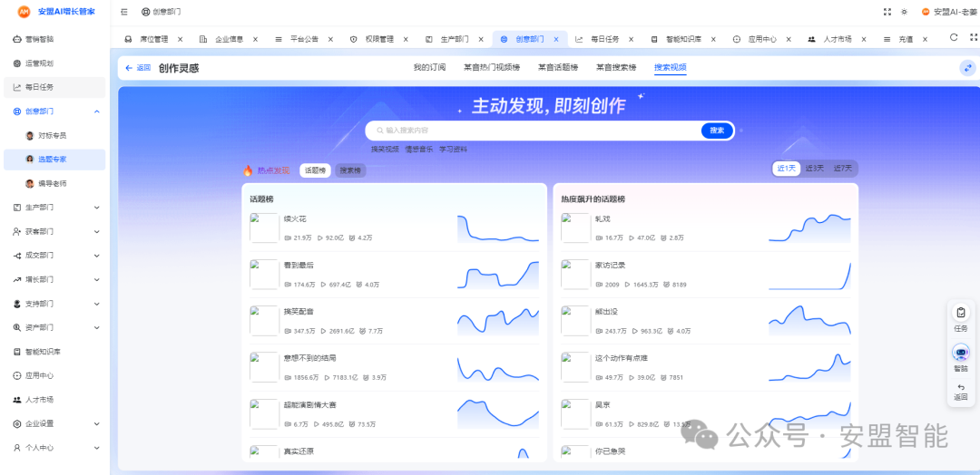This screenshot has height=475, width=980.
Task: Expand the 企业设置 sidebar group
Action: 97,424
